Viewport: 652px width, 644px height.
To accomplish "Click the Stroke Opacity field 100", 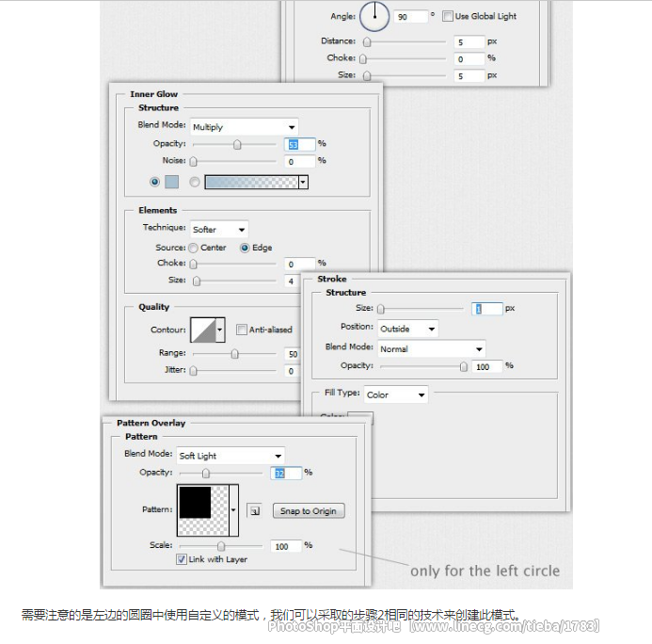I will tap(487, 366).
